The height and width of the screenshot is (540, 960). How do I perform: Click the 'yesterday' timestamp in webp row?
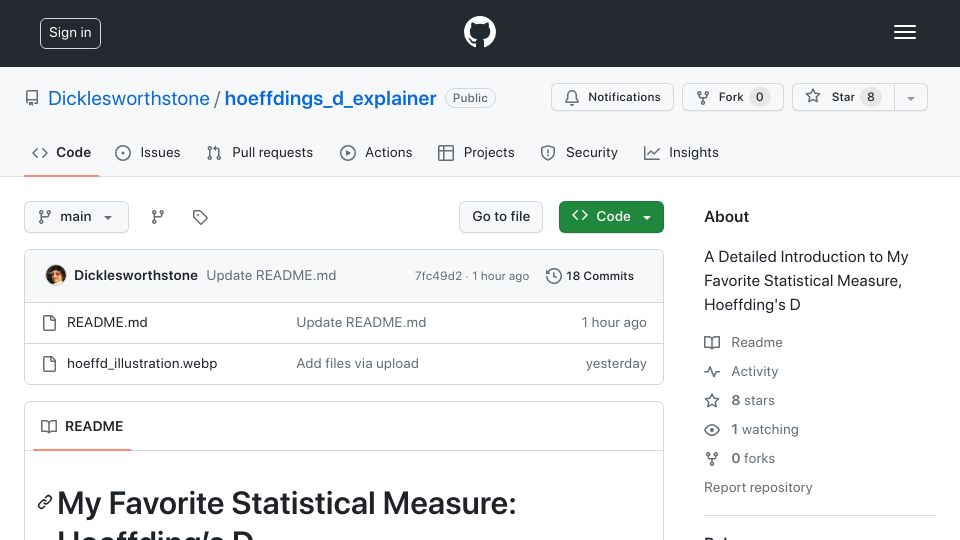616,364
